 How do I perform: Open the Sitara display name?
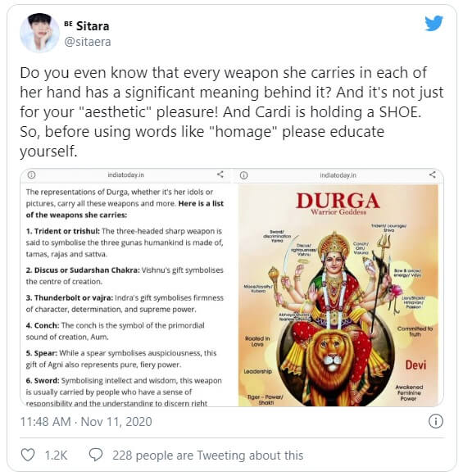pyautogui.click(x=93, y=26)
